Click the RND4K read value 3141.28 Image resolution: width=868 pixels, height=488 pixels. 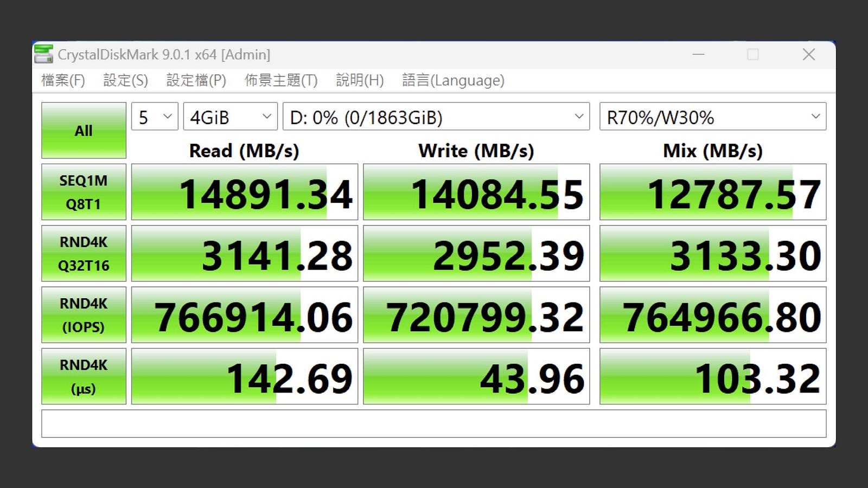[245, 253]
